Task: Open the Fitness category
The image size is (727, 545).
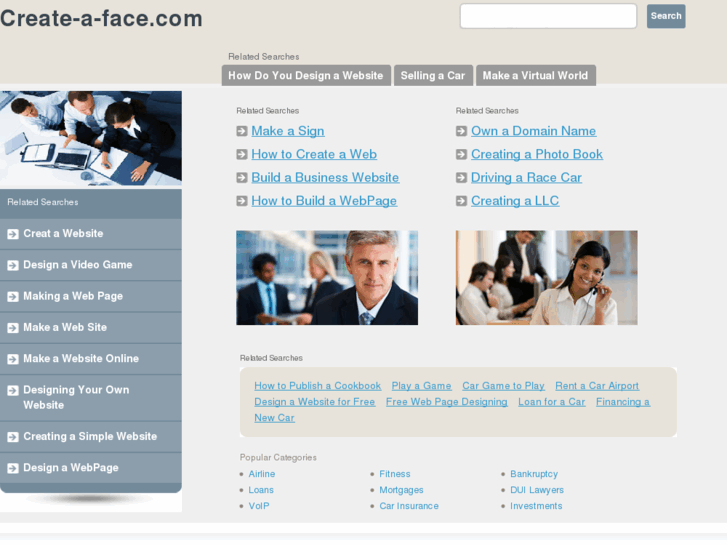Action: tap(395, 474)
